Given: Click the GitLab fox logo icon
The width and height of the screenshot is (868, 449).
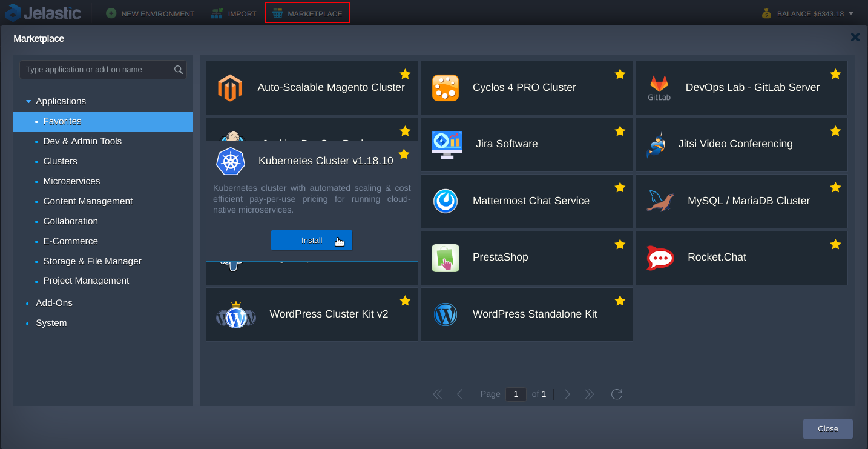Looking at the screenshot, I should (x=659, y=88).
